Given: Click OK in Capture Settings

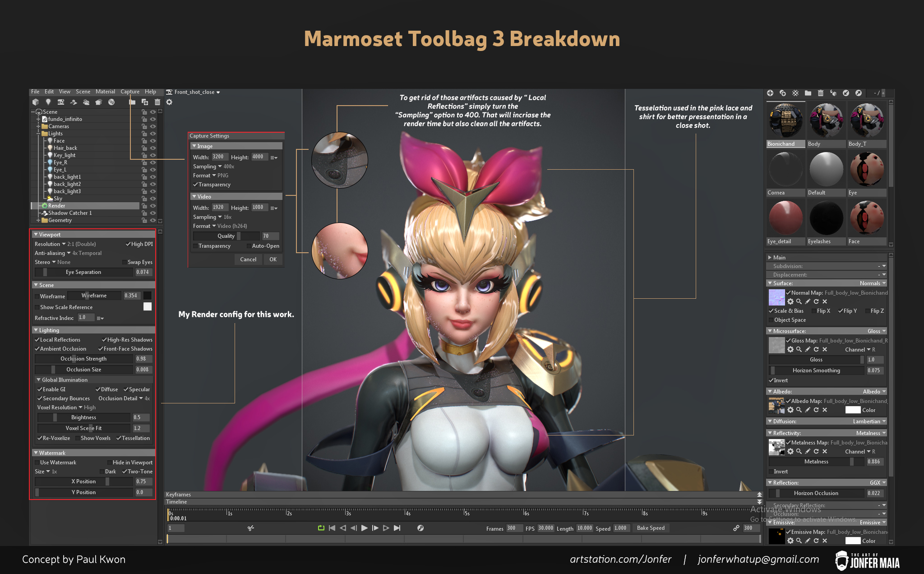Looking at the screenshot, I should pos(273,259).
